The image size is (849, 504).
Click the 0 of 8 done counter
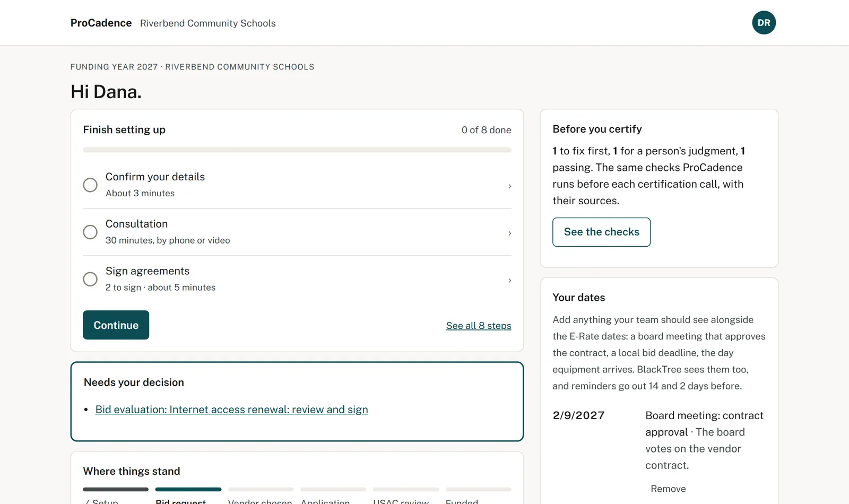(x=486, y=130)
